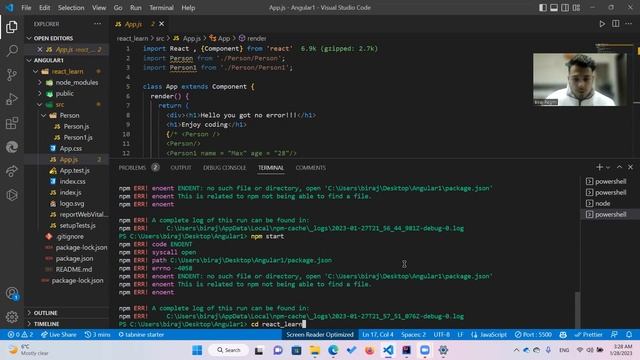Open Windows Start button
The height and width of the screenshot is (360, 640).
coord(197,350)
